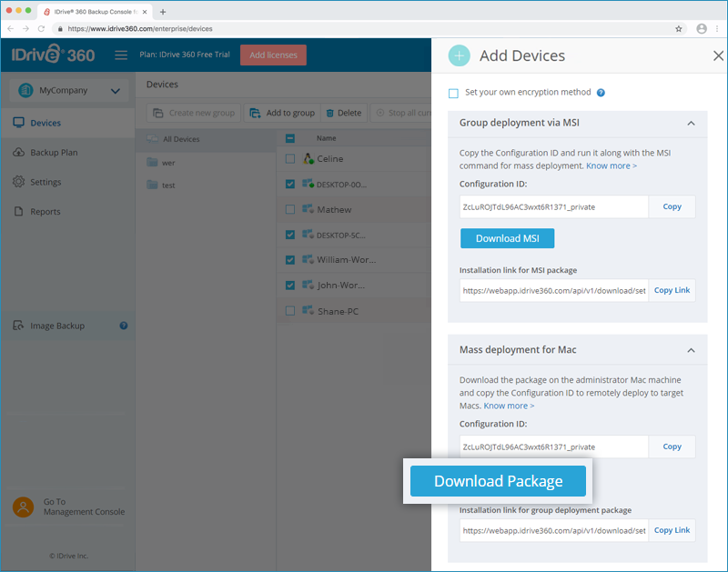
Task: Uncheck the William-Wor device checkbox
Action: [x=290, y=260]
